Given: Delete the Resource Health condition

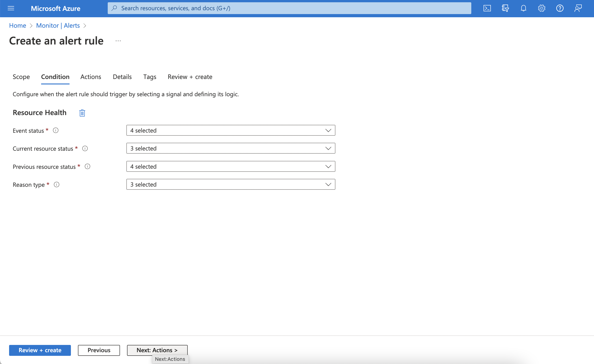Looking at the screenshot, I should tap(82, 113).
